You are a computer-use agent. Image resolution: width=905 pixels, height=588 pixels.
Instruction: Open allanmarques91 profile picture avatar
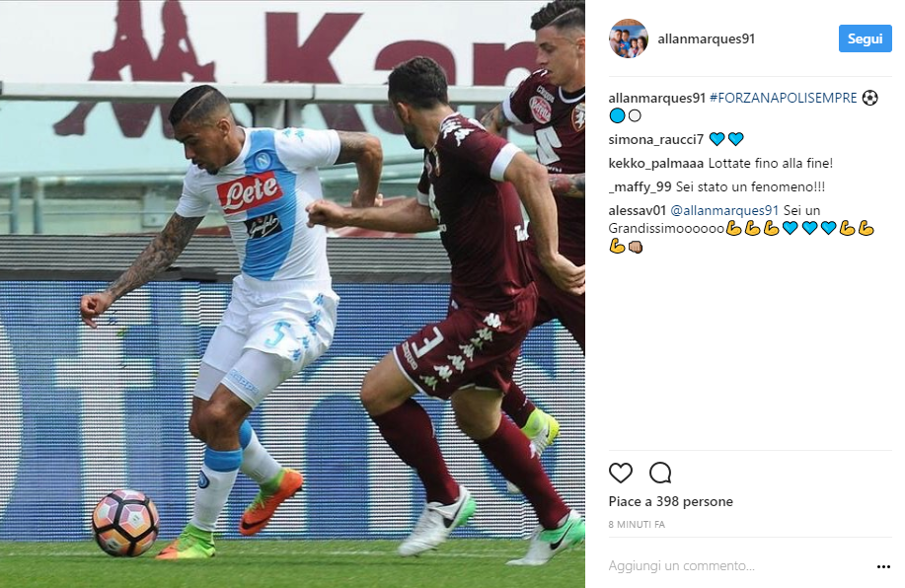tap(629, 38)
